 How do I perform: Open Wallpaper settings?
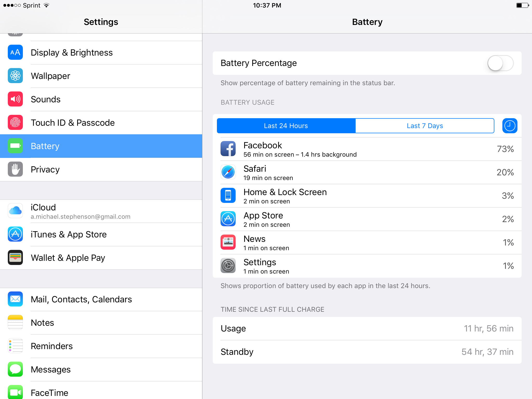tap(101, 76)
